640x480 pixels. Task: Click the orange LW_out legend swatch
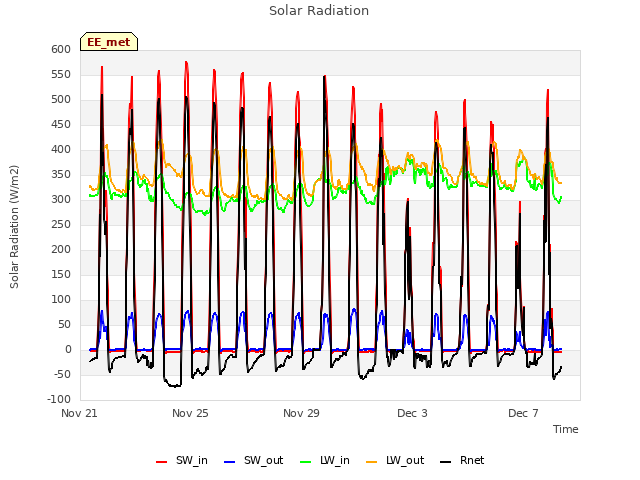pos(371,462)
